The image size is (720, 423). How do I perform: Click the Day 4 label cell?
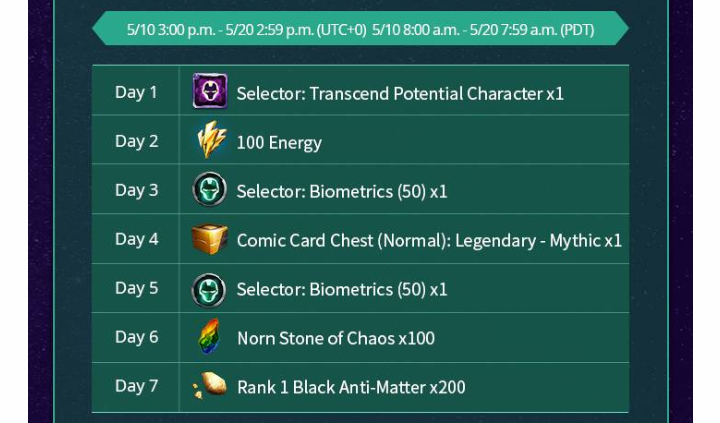coord(135,239)
